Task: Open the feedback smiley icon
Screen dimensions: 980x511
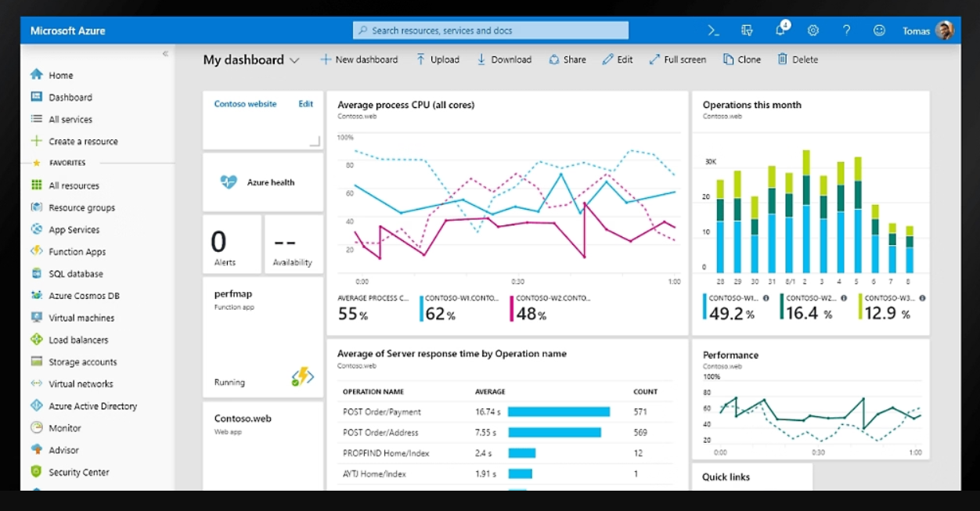Action: click(879, 31)
